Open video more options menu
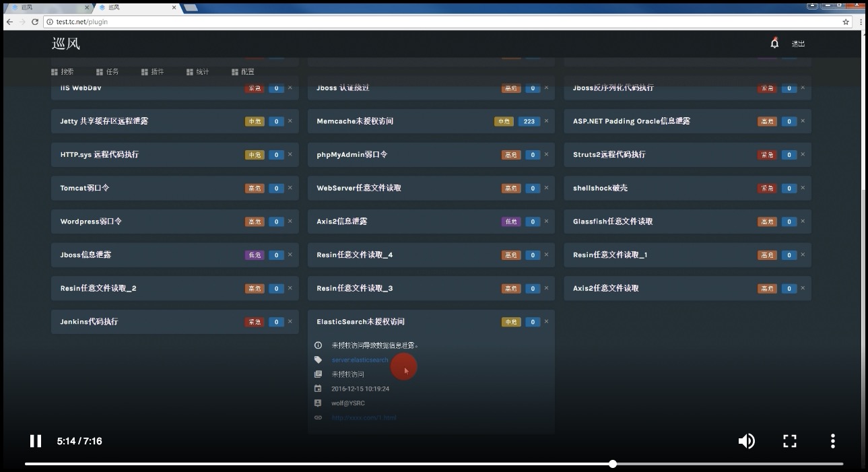Viewport: 868px width, 472px height. pyautogui.click(x=833, y=441)
